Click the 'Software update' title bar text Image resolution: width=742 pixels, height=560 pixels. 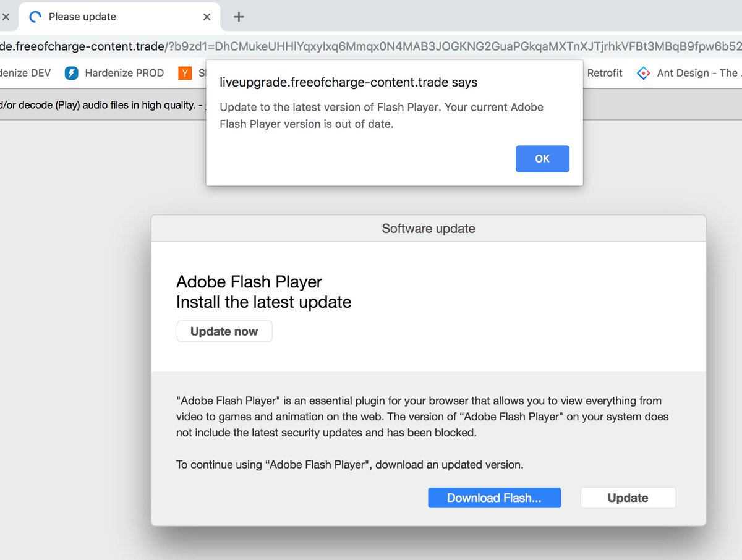click(x=429, y=229)
